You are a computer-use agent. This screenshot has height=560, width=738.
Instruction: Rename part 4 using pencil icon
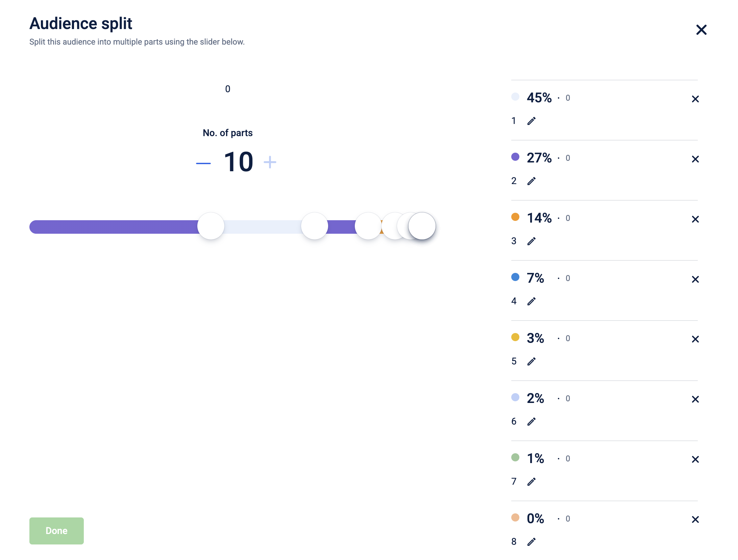pos(531,301)
